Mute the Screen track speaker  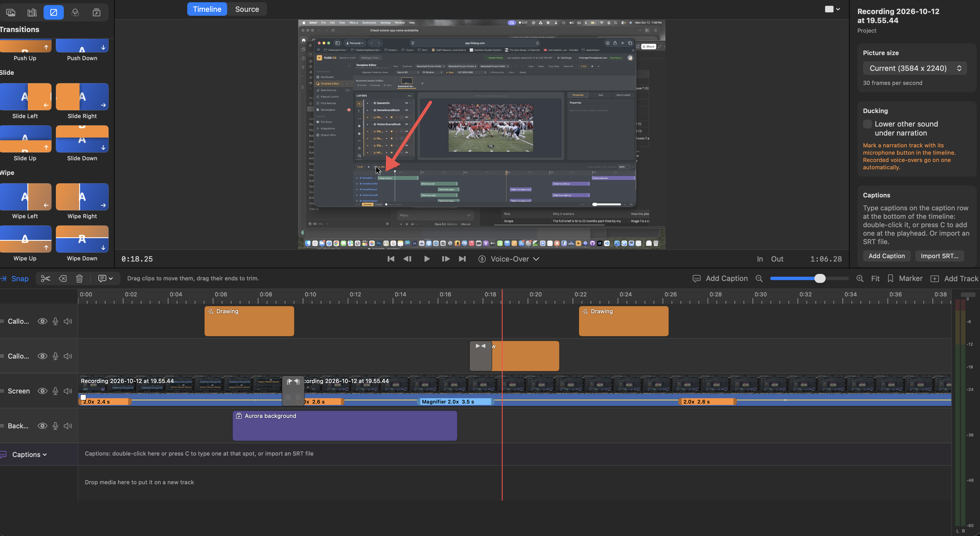point(68,391)
